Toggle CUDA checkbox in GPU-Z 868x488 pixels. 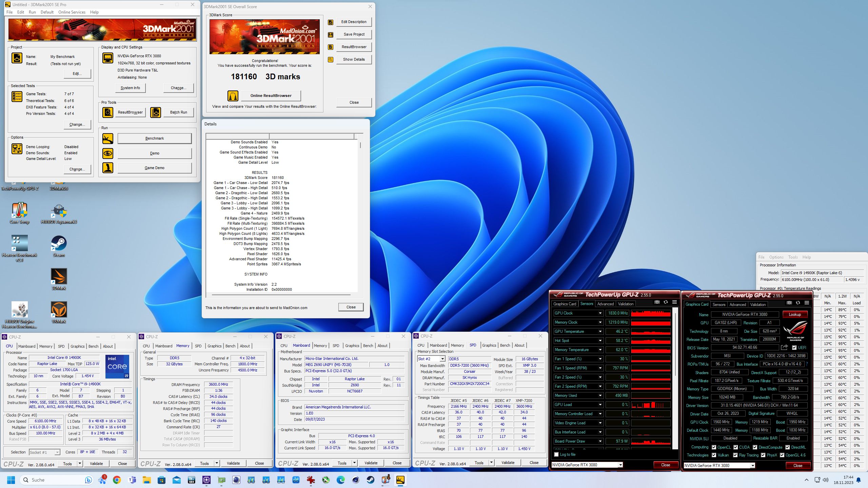click(x=735, y=447)
